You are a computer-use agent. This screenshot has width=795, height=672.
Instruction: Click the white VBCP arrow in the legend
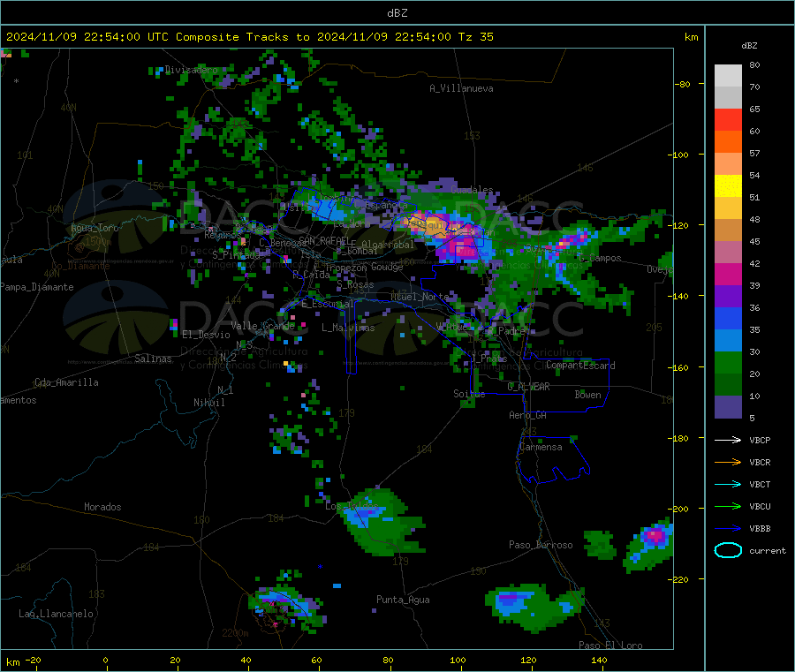[x=728, y=440]
